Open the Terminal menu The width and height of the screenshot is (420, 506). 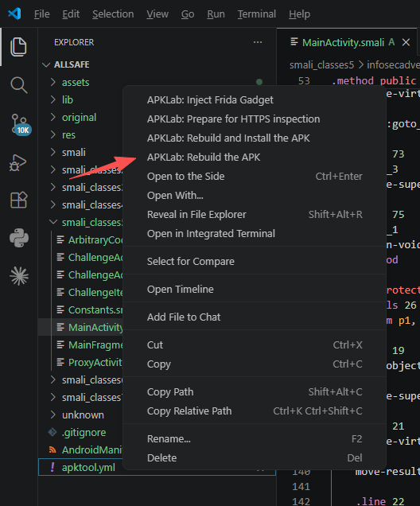(257, 14)
